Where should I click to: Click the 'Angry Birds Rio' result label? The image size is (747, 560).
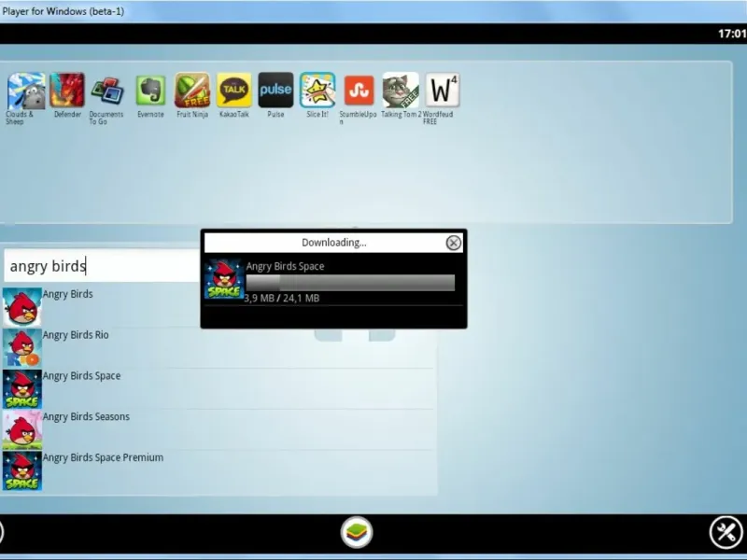[x=76, y=335]
